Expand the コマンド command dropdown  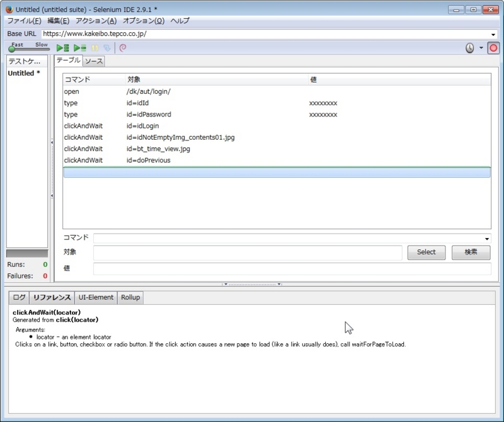(487, 239)
